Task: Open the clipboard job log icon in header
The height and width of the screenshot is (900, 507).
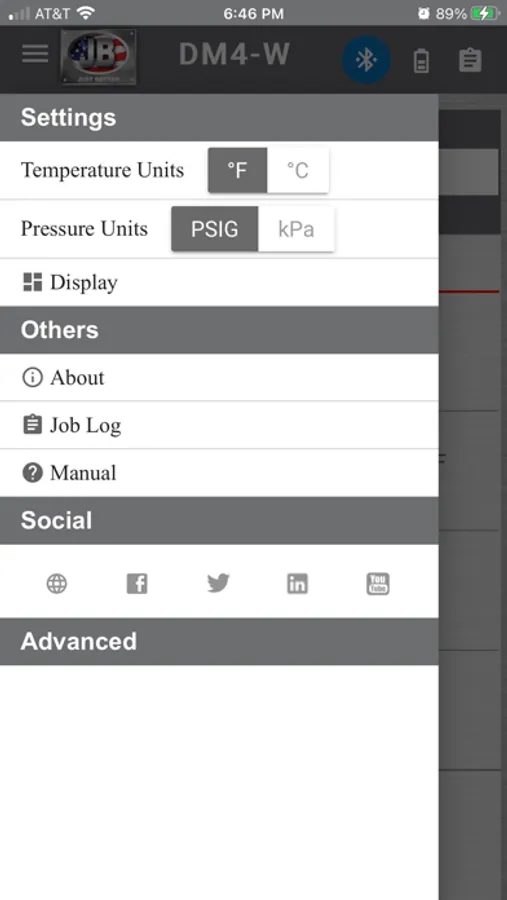Action: tap(470, 60)
